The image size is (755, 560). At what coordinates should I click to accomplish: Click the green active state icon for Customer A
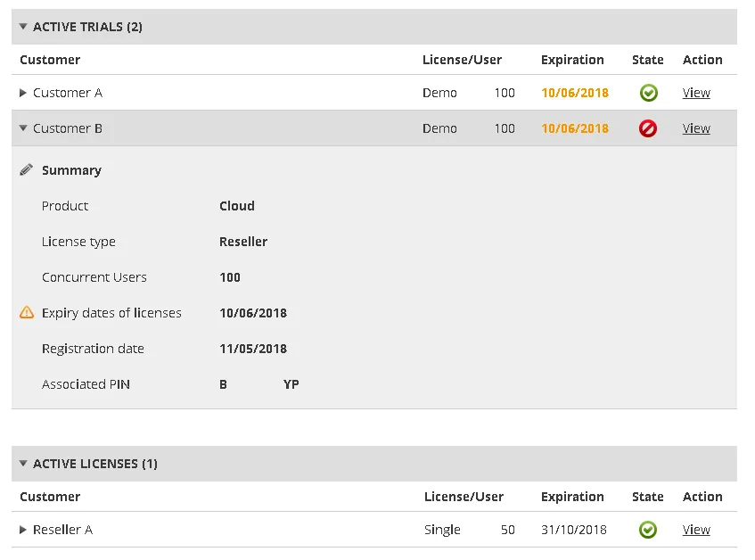pos(649,93)
